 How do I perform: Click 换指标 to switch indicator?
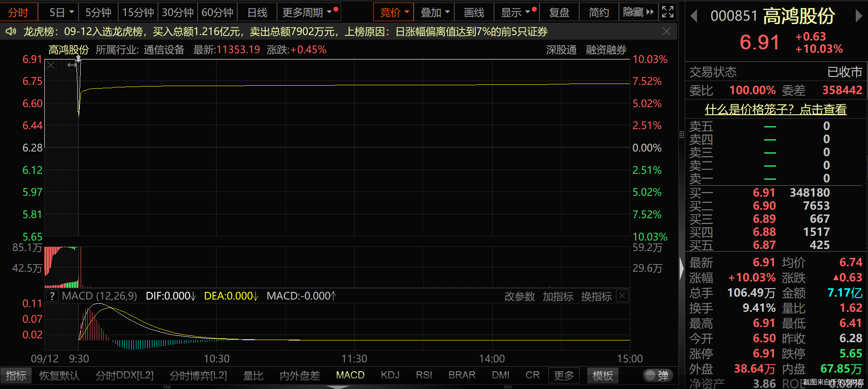597,297
